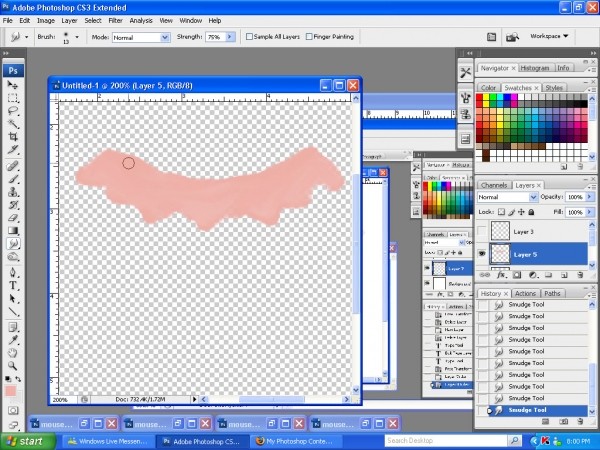Add a layer mask

tap(517, 275)
